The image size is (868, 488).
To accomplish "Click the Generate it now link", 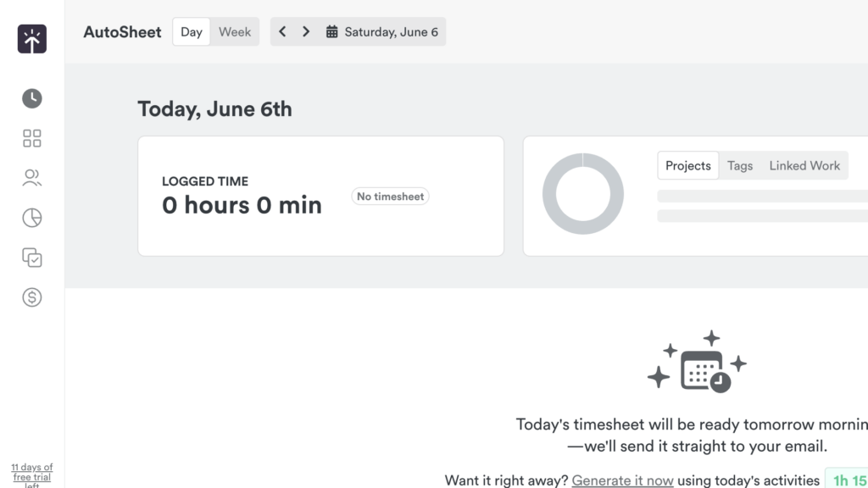I will click(x=622, y=480).
